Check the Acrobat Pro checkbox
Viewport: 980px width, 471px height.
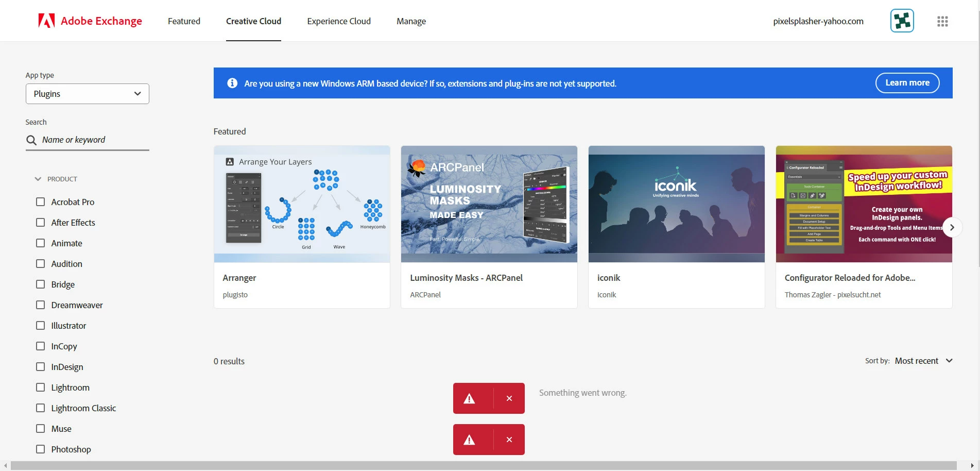tap(40, 201)
